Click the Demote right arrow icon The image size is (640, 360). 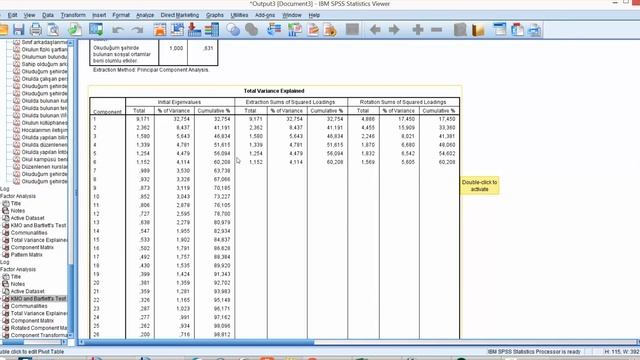click(394, 30)
